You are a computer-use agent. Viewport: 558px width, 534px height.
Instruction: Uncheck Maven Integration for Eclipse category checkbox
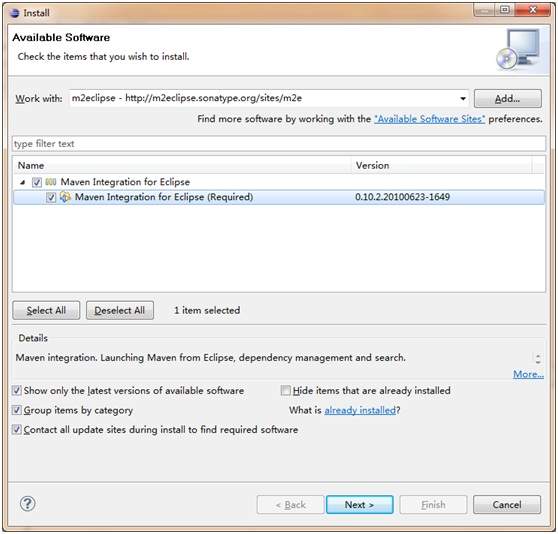pos(37,183)
